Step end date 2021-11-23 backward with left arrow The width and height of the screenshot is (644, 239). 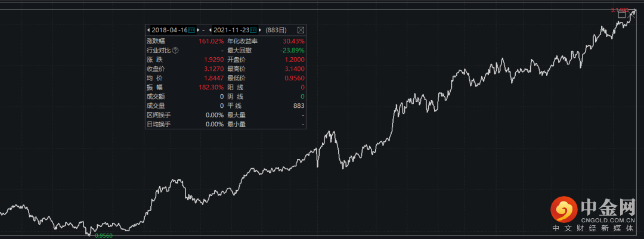click(210, 30)
